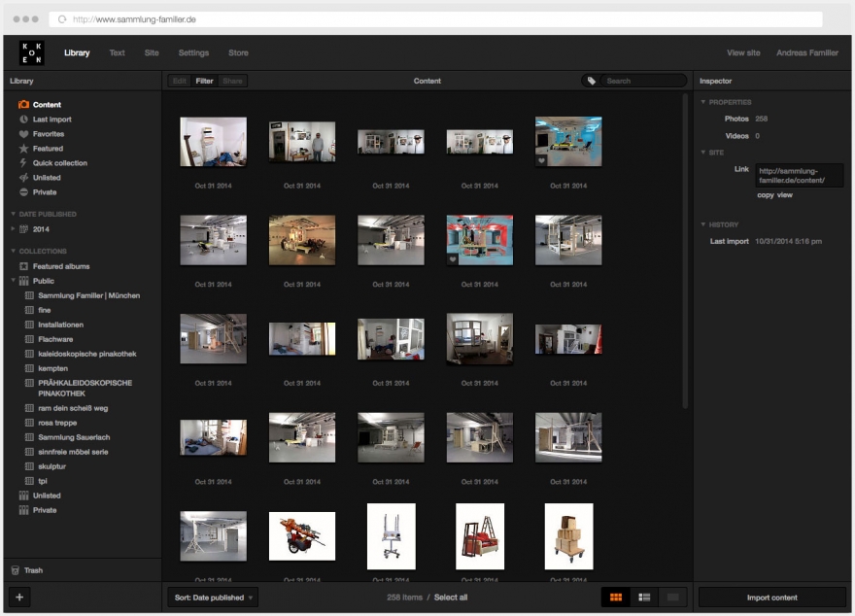Click the Koken logo icon

click(x=32, y=52)
